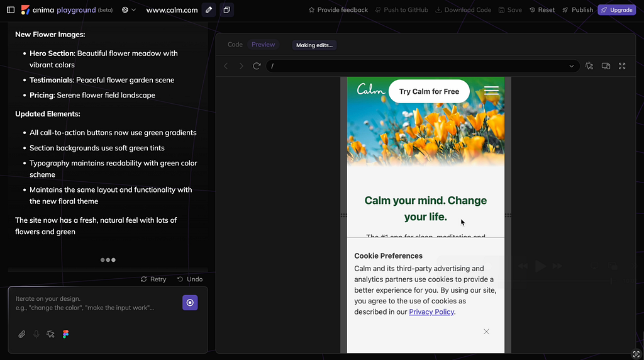Click the pencil edit icon beside www.calm.com

tap(209, 10)
